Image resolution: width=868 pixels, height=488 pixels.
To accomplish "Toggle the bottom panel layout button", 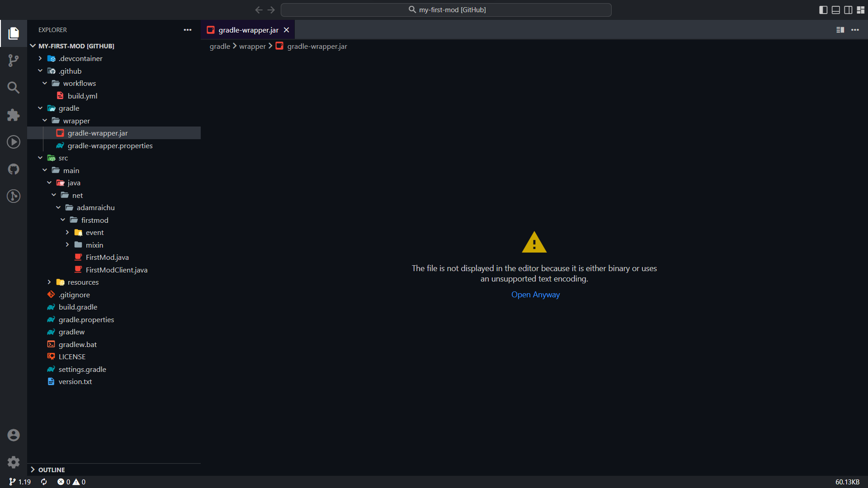I will coord(836,10).
